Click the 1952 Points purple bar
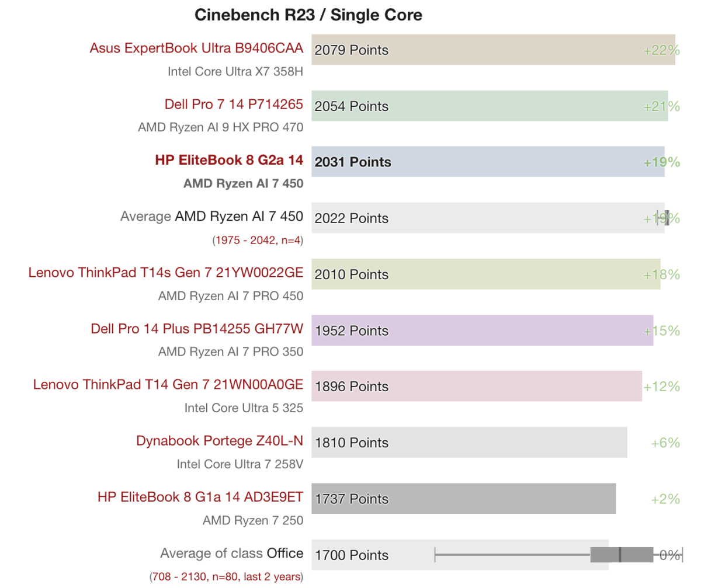Viewport: 701px width, 588px height. [482, 330]
